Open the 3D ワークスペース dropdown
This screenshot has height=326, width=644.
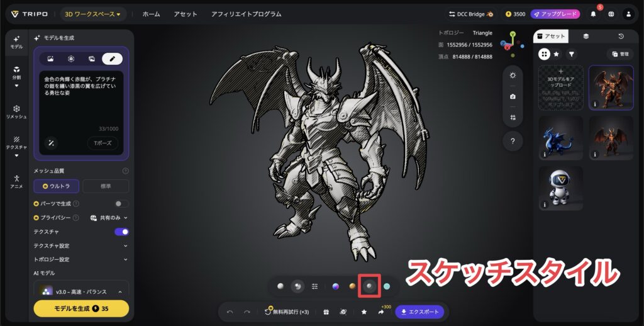92,14
